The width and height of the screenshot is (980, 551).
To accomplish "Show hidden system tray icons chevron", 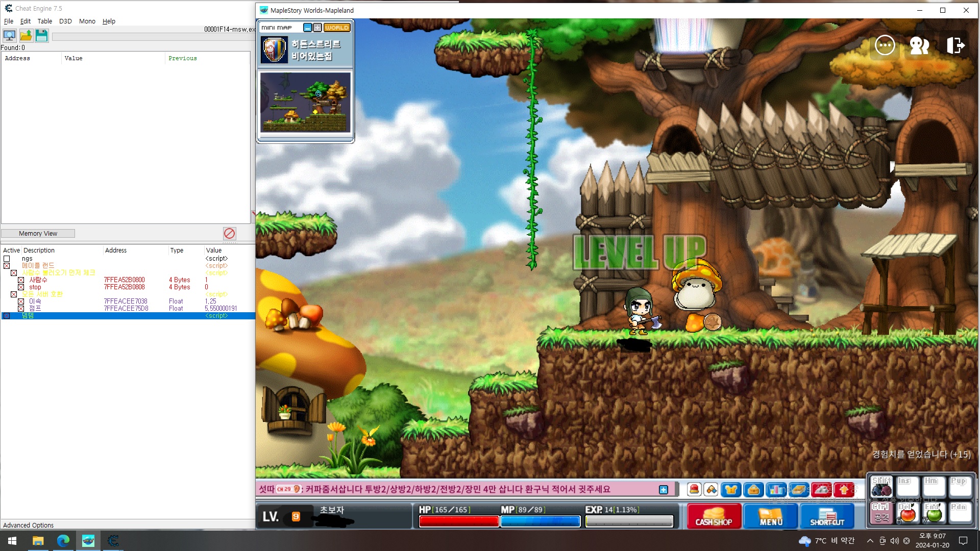I will click(x=870, y=541).
